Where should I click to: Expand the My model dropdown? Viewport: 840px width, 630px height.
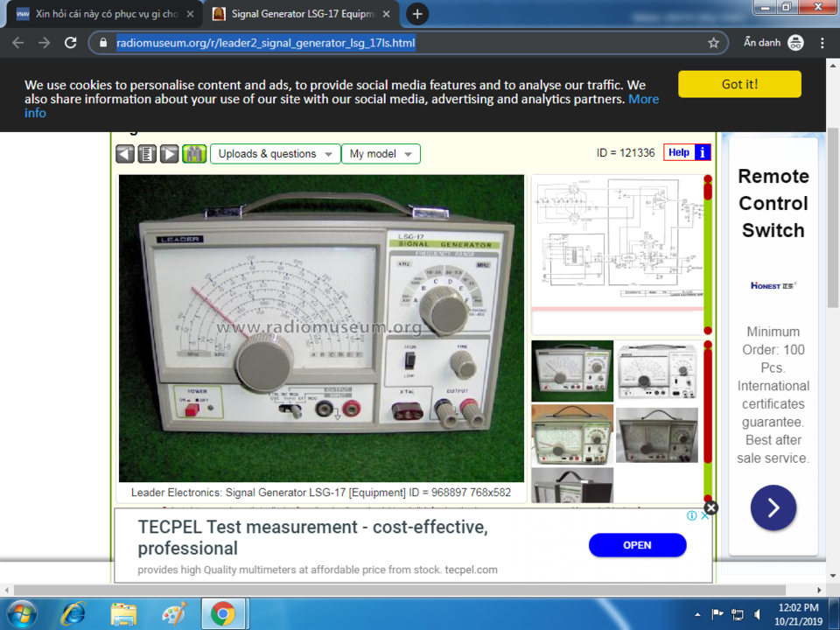(x=381, y=154)
